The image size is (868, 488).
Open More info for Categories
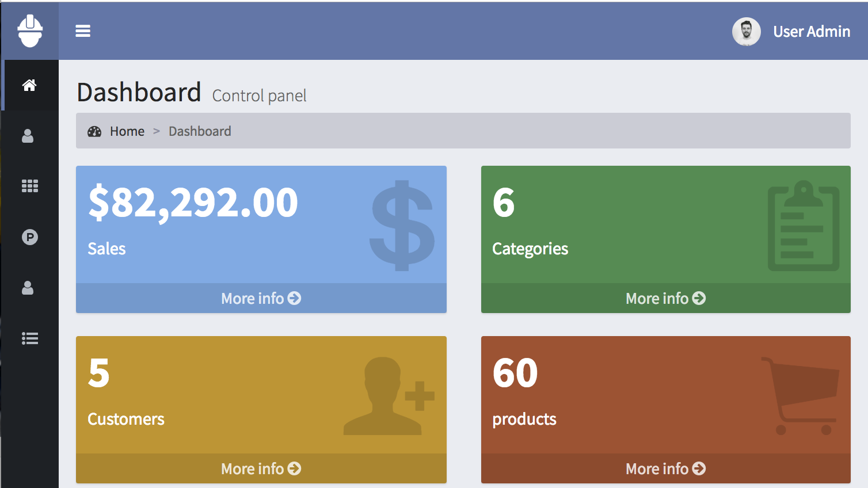pyautogui.click(x=665, y=298)
